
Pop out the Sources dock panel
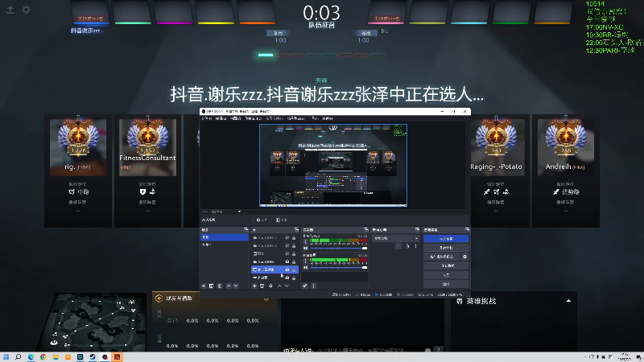click(296, 229)
